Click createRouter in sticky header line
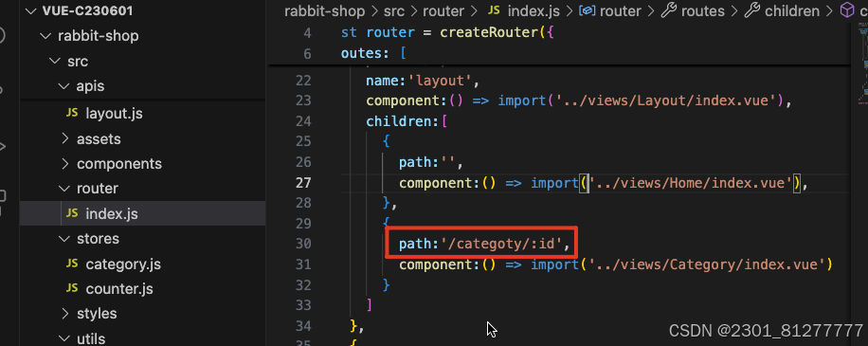Image resolution: width=868 pixels, height=346 pixels. pos(489,32)
